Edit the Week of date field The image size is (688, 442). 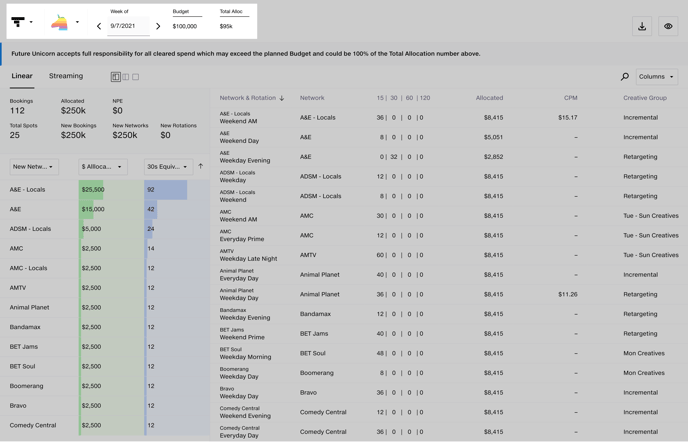point(128,26)
